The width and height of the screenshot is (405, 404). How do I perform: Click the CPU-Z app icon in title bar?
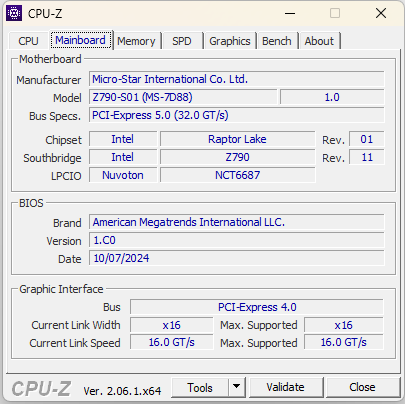click(14, 13)
